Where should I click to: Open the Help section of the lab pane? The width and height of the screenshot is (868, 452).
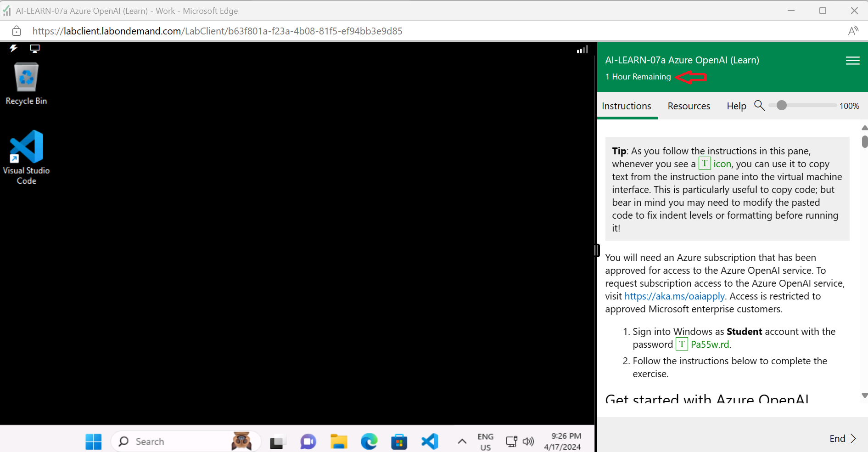pyautogui.click(x=736, y=106)
